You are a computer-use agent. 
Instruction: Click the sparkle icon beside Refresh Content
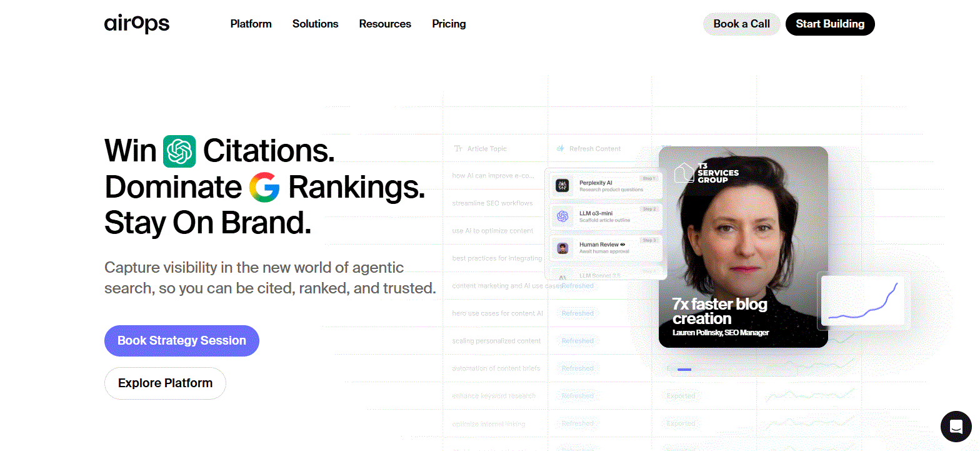[561, 149]
